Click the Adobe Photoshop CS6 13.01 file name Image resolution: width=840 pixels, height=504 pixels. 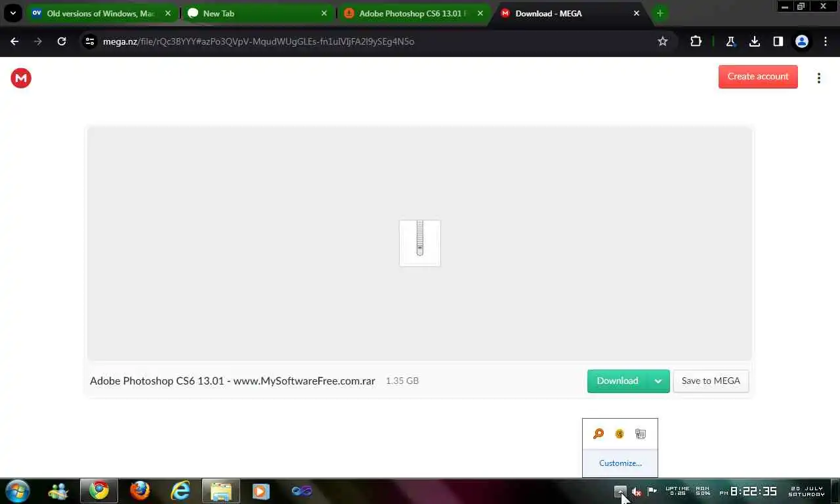[x=232, y=381]
